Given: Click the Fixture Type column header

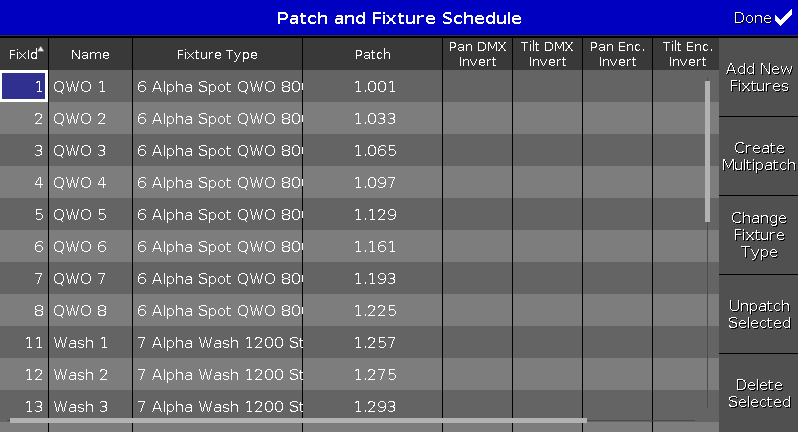Looking at the screenshot, I should [x=217, y=54].
